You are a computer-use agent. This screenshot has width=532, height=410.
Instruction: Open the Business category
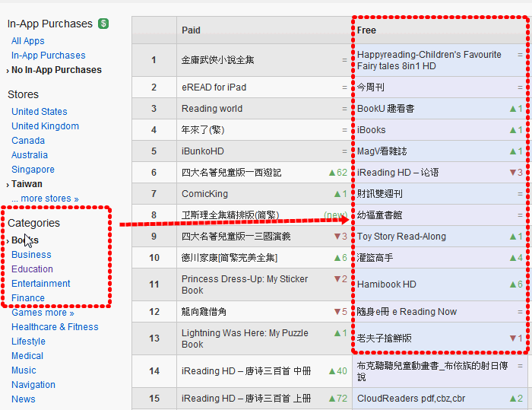(x=31, y=255)
